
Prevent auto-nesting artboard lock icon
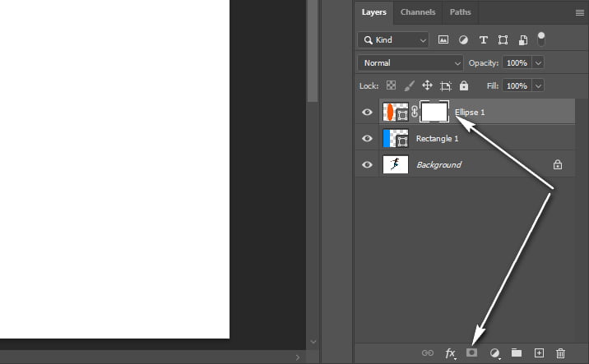pyautogui.click(x=446, y=86)
